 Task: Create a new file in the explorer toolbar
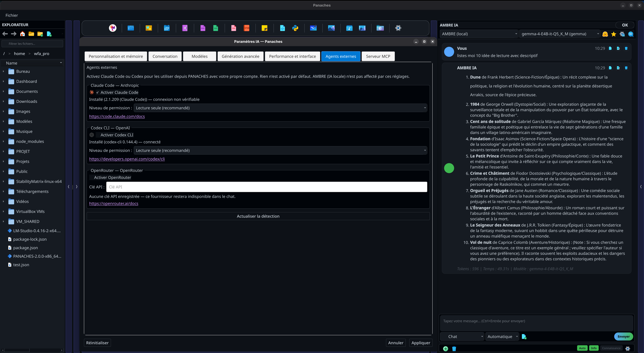[49, 34]
